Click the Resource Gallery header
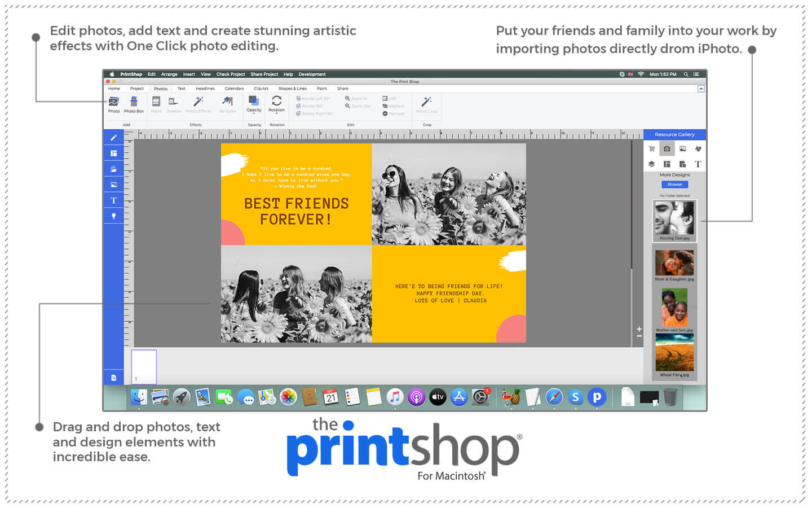Screen dimensions: 812x508 coord(675,134)
